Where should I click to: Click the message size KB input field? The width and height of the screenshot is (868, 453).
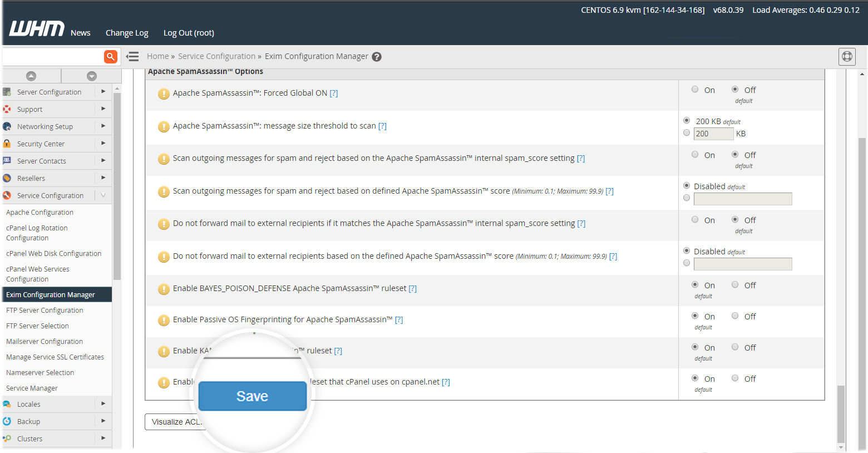coord(713,134)
